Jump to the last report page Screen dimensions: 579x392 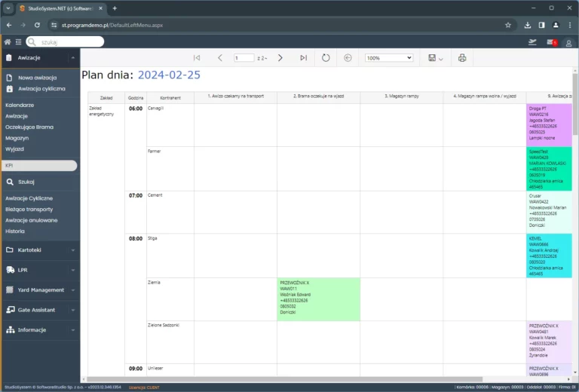tap(303, 58)
